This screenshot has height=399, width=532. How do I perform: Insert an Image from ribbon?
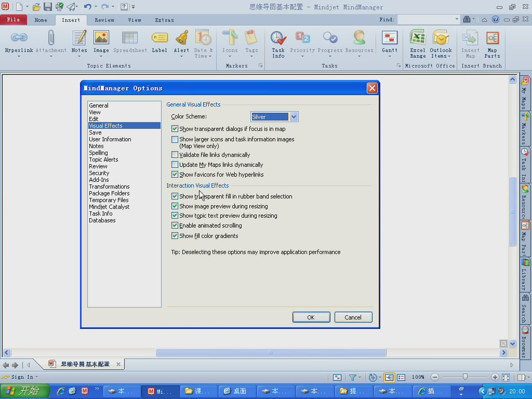101,37
